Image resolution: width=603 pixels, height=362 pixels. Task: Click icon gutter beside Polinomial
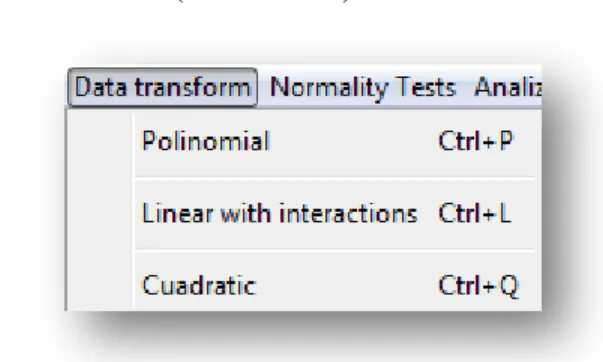[100, 141]
